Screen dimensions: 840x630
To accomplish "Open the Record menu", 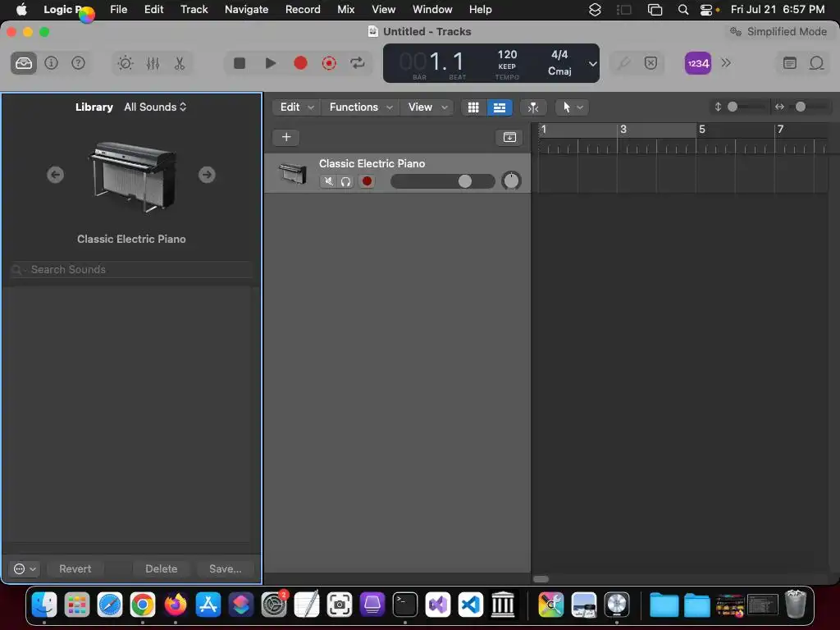I will click(x=303, y=9).
